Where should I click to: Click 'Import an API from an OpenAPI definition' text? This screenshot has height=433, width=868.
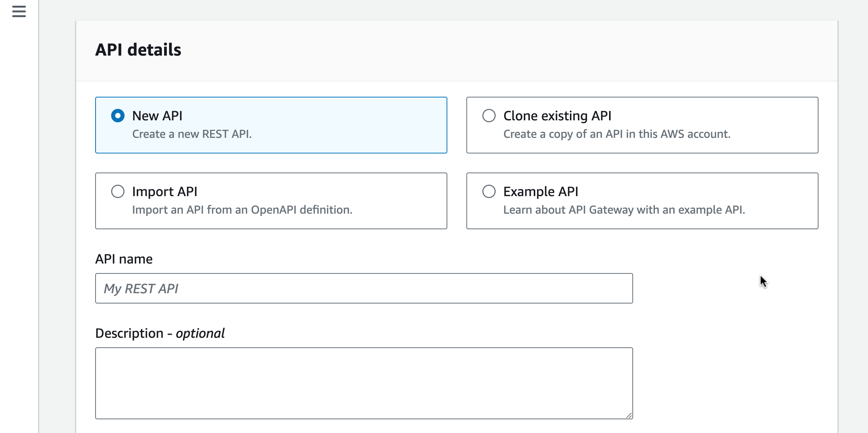[x=242, y=210]
